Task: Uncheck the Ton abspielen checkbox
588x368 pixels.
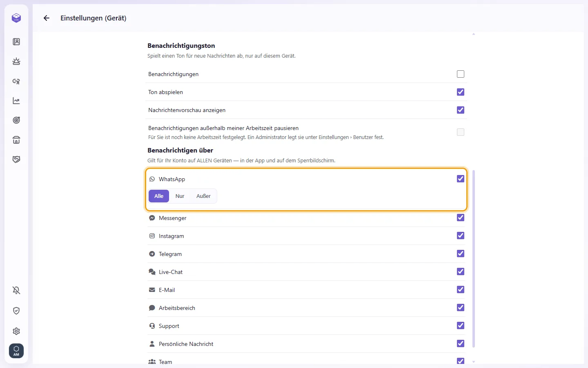Action: coord(461,92)
